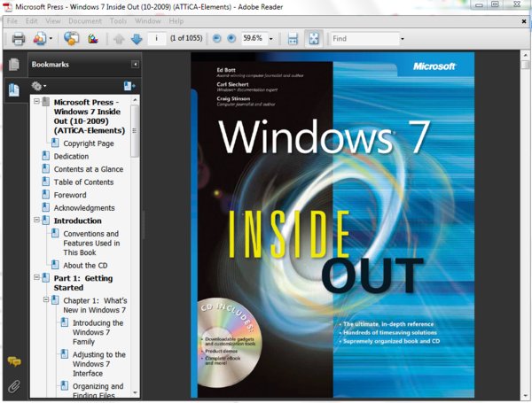Open the collaborate globe icon
The height and width of the screenshot is (403, 532).
coord(71,39)
